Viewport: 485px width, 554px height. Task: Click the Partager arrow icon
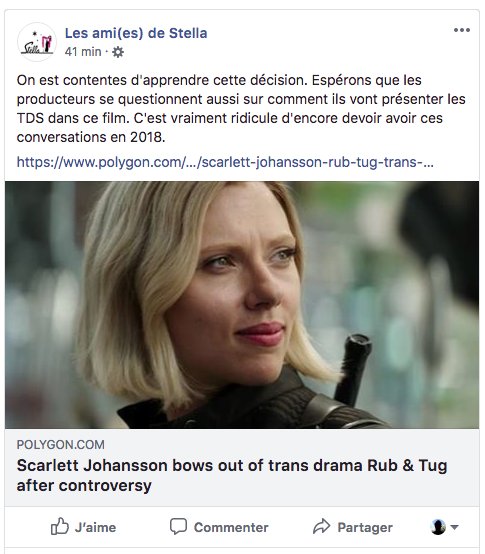coord(321,526)
